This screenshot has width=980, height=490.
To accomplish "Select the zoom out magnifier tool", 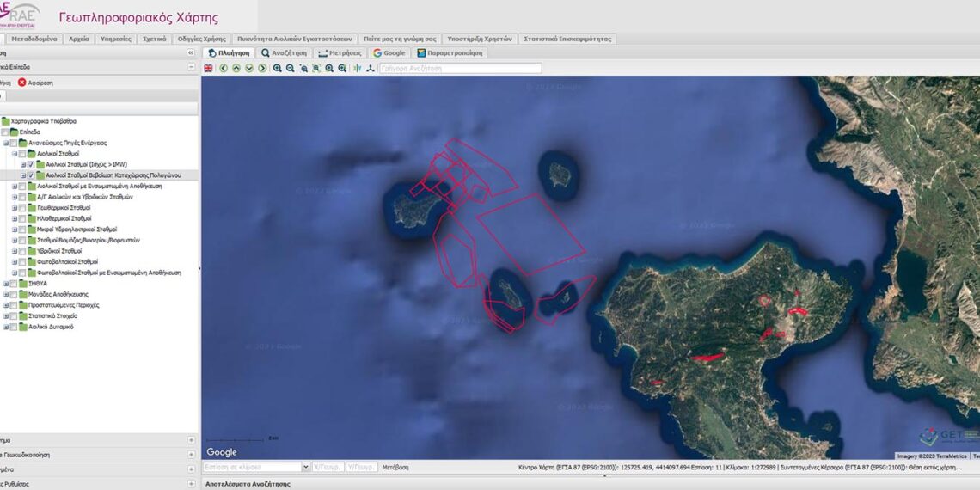I will point(290,68).
